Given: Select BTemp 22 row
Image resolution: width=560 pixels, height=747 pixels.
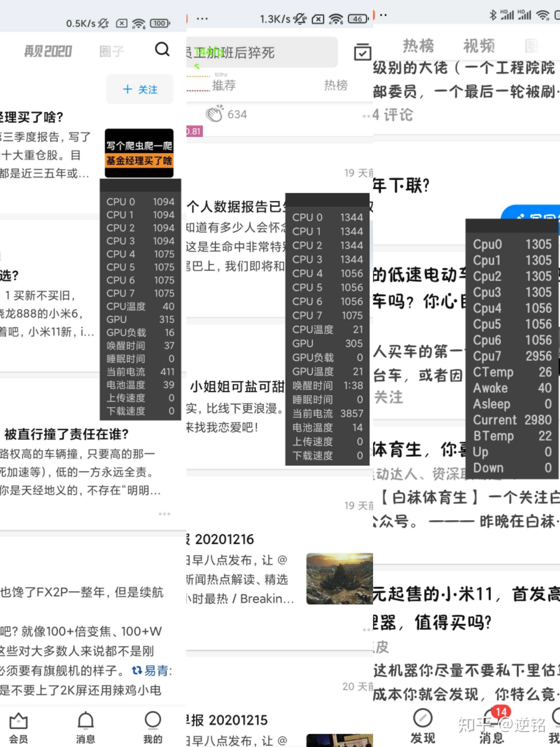Looking at the screenshot, I should pos(512,436).
